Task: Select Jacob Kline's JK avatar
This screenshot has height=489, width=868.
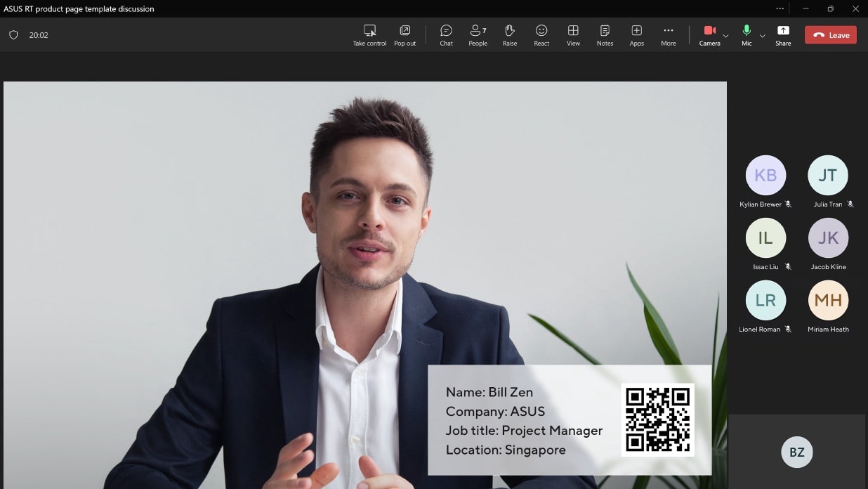Action: click(x=828, y=238)
